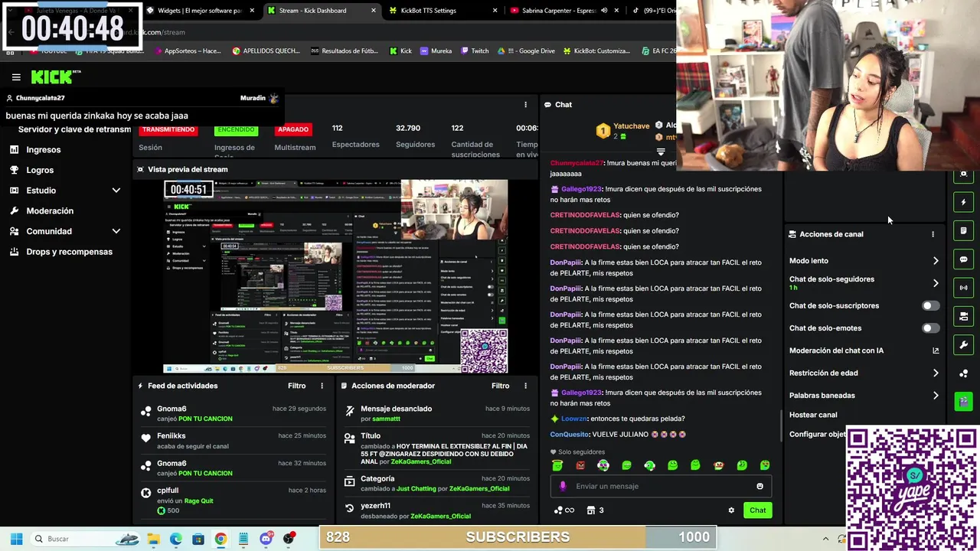Open AppSorteos bookmark
Viewport: 980px width, 551px height.
(187, 51)
